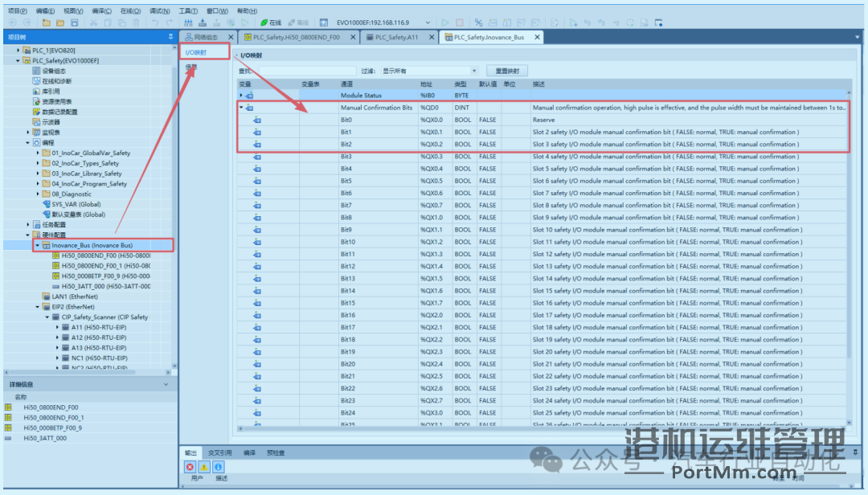Stop the PLC with the Stop toolbar icon
Viewport: 868px width, 495px height.
[x=458, y=22]
